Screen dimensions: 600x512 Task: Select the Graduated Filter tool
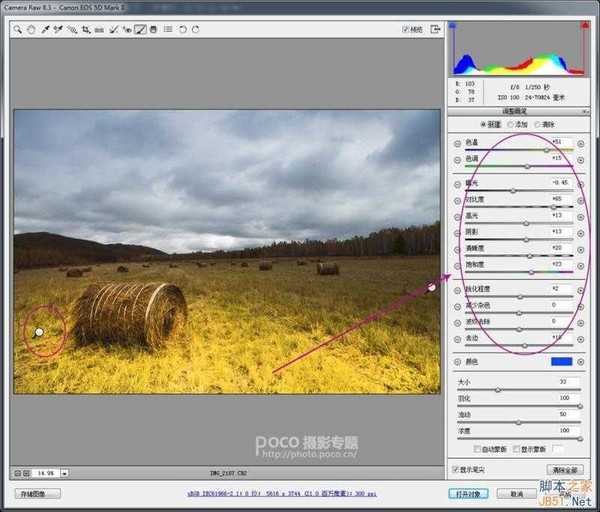[x=152, y=30]
